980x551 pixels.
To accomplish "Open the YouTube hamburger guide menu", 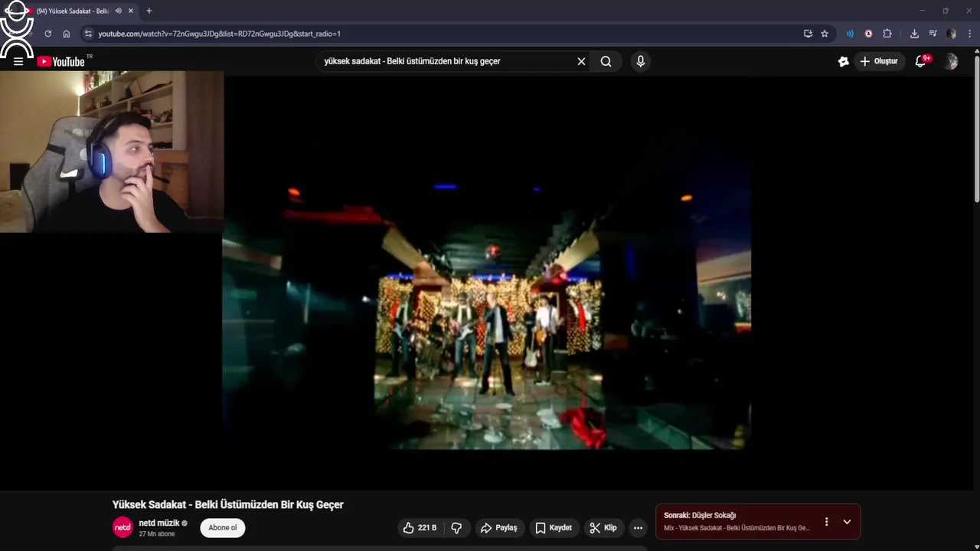I will (18, 62).
